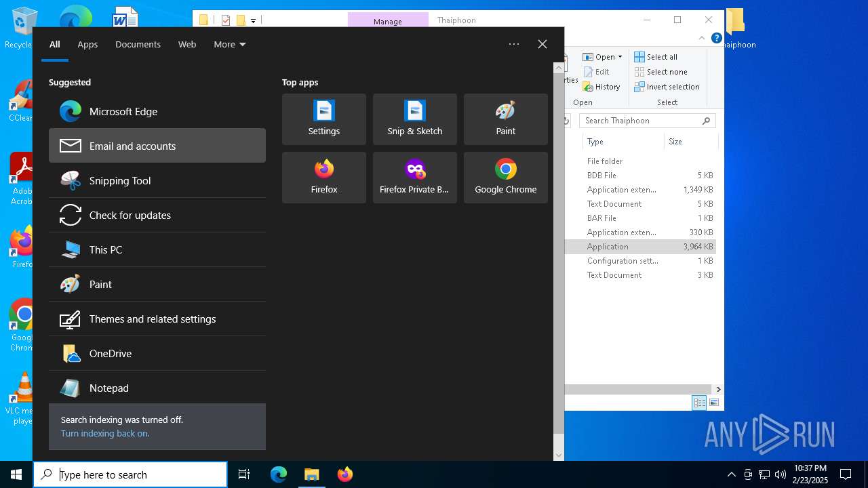Open the Word document desktop icon
The image size is (868, 488).
tap(125, 17)
